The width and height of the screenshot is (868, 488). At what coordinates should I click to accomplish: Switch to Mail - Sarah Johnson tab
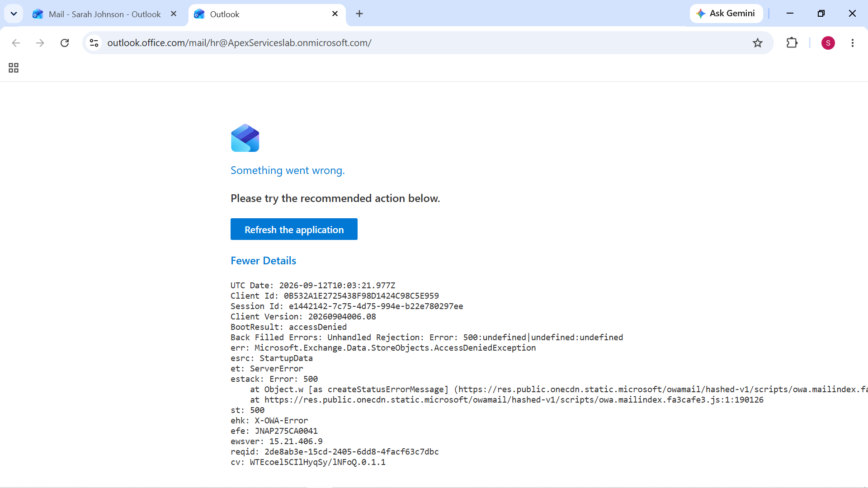tap(104, 14)
